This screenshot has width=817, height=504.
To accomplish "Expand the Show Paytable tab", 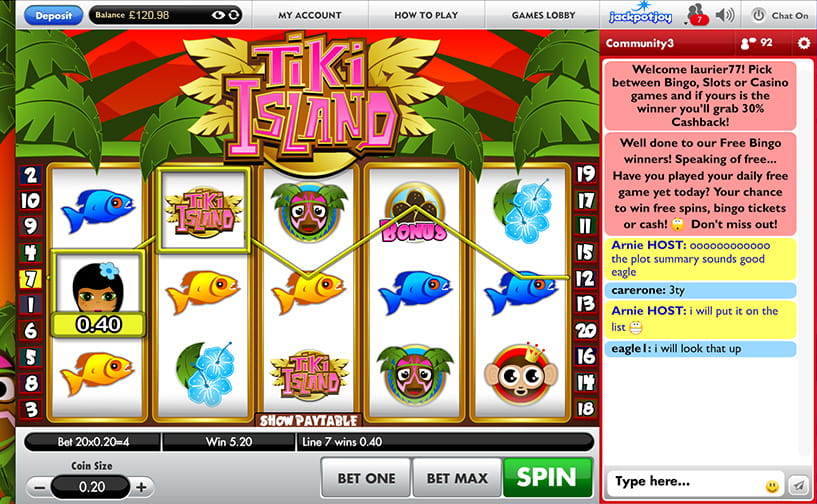I will [308, 420].
